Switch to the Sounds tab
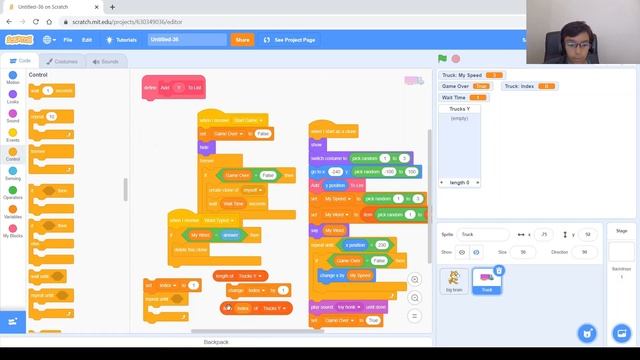 (106, 62)
